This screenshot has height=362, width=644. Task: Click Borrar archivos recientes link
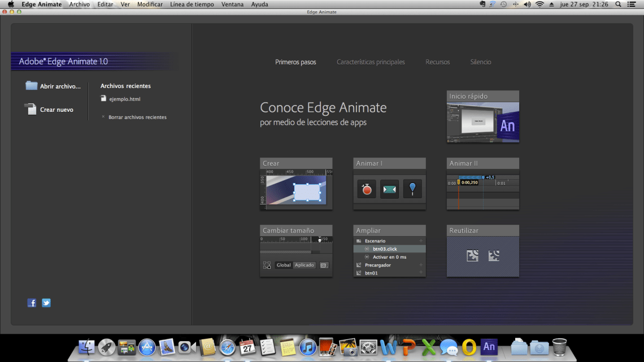pyautogui.click(x=137, y=117)
